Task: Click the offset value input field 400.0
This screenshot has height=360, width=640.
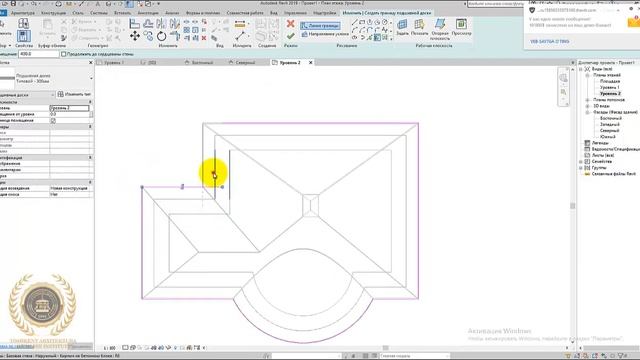Action: [x=38, y=54]
